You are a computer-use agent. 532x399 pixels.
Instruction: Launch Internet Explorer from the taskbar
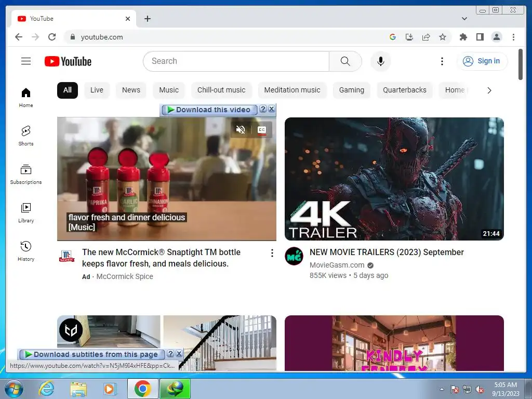pyautogui.click(x=46, y=389)
